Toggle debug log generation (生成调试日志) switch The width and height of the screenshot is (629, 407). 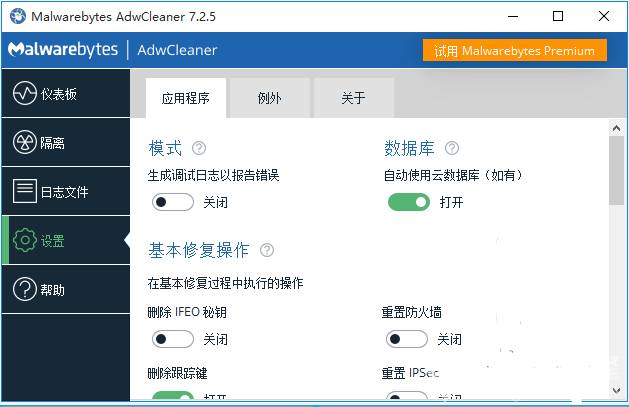click(x=172, y=202)
